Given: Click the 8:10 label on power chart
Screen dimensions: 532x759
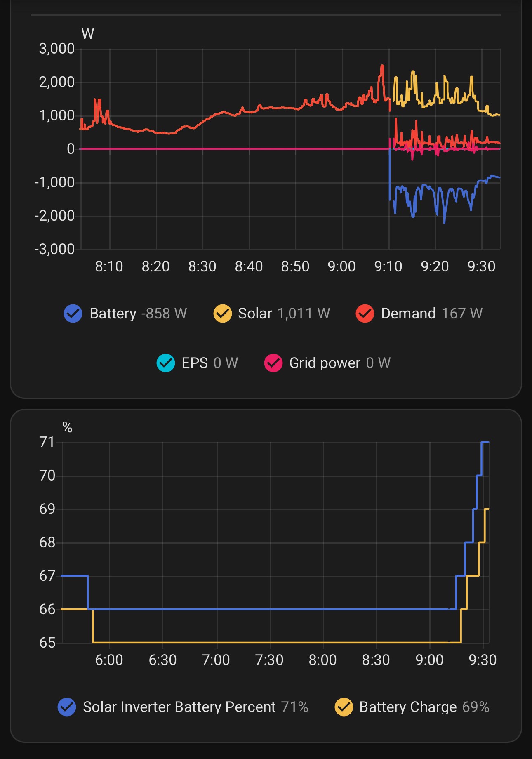Looking at the screenshot, I should point(109,266).
